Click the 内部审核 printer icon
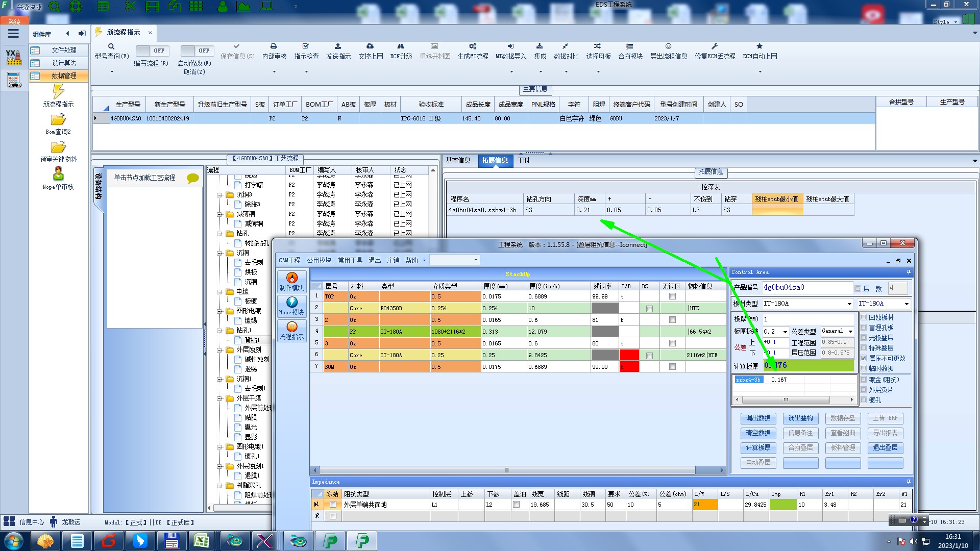The image size is (980, 551). tap(274, 46)
